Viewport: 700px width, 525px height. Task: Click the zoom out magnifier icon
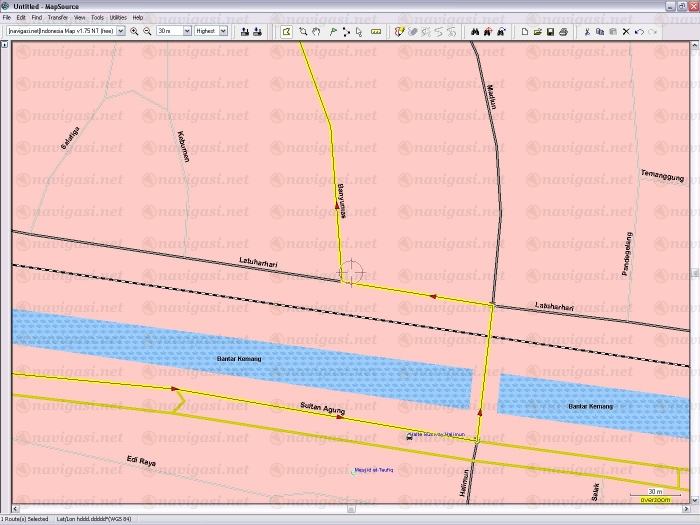(147, 31)
